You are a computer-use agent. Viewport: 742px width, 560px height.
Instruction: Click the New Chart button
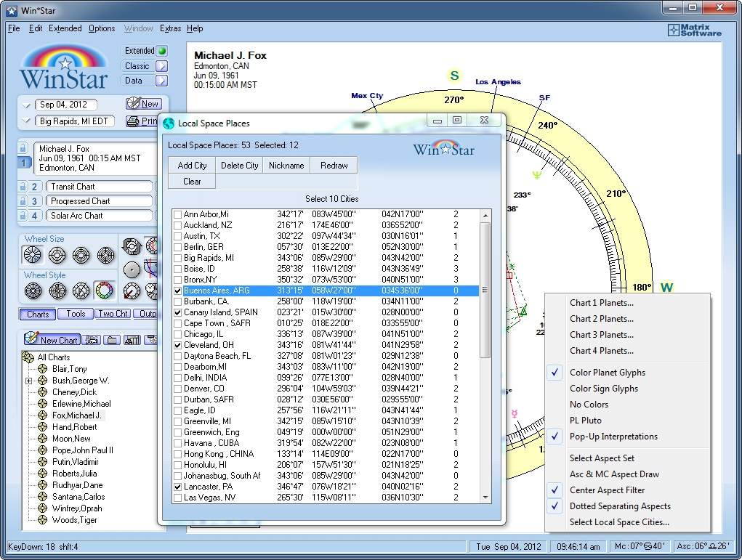[52, 340]
